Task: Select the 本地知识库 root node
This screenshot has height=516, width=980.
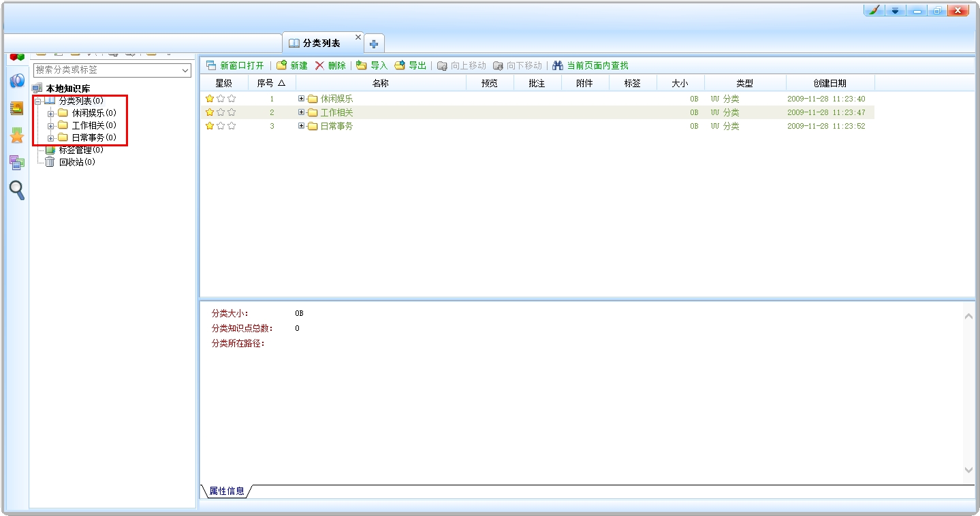Action: coord(61,88)
